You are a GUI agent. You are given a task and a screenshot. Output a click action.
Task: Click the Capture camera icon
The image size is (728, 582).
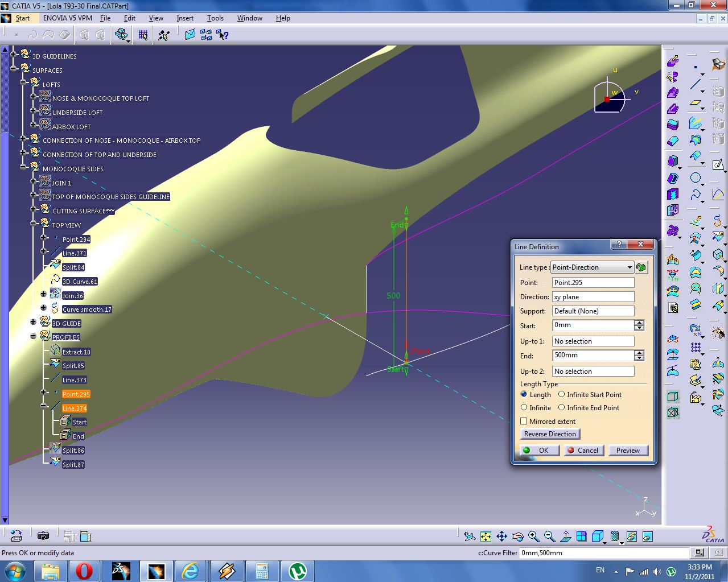[43, 536]
